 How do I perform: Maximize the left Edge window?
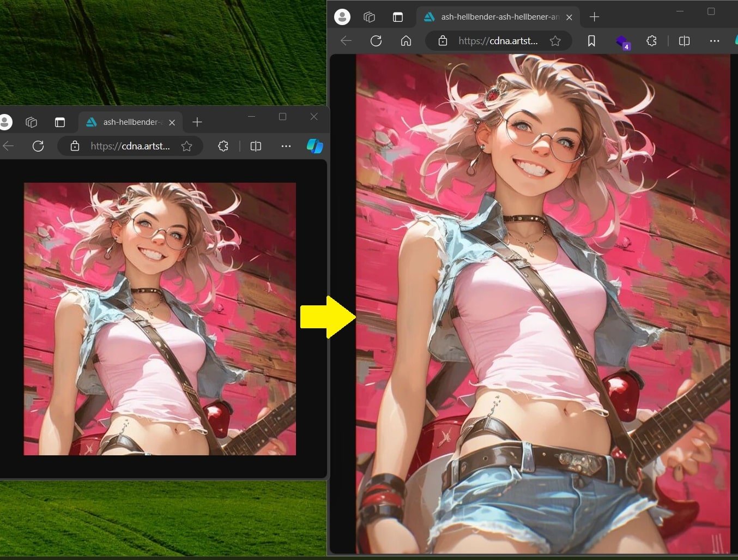(x=282, y=116)
